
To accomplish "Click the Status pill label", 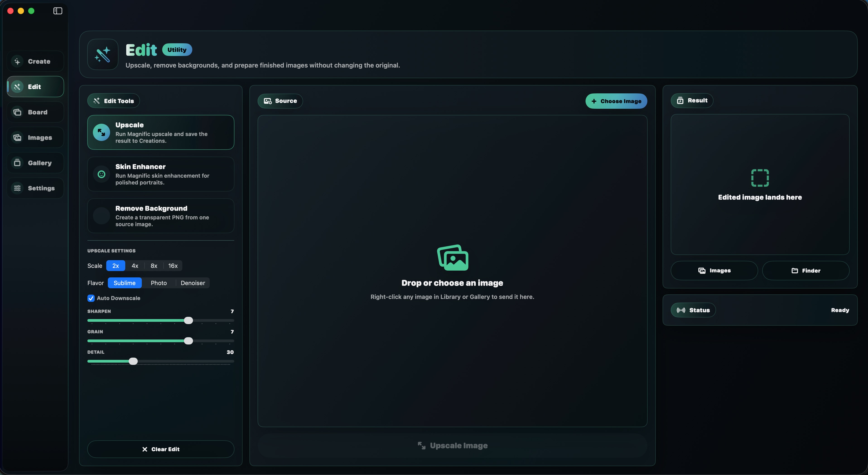I will point(693,310).
